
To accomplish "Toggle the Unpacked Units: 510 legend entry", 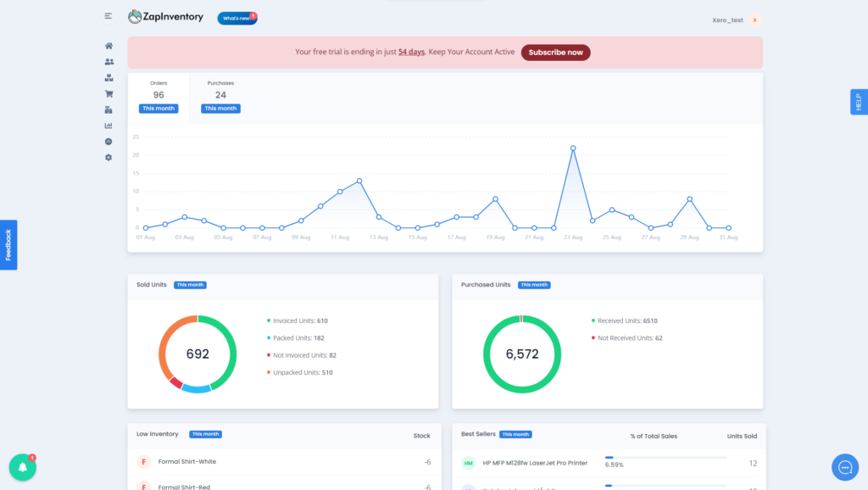I will coord(299,373).
